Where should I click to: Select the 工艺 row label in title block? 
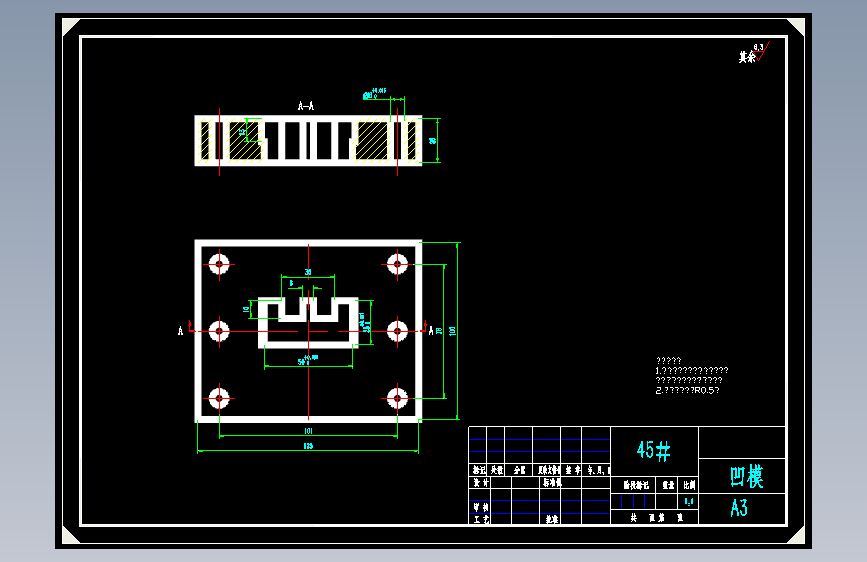tap(480, 519)
